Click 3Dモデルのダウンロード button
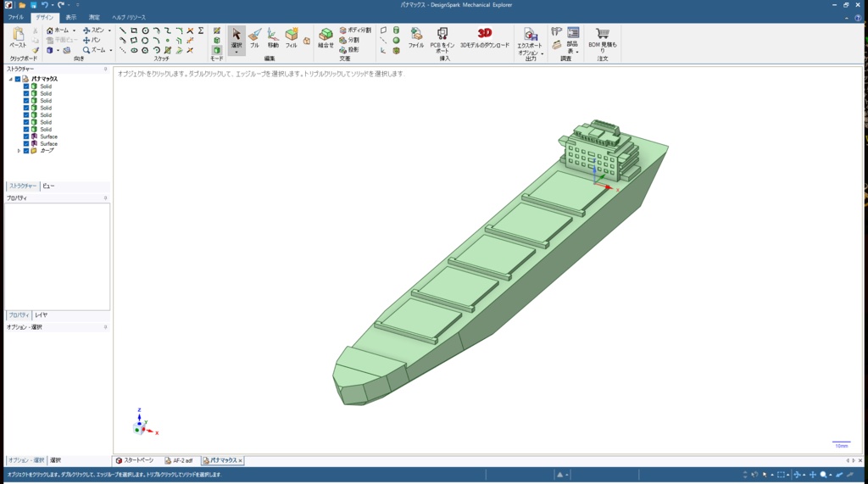The image size is (868, 484). (x=484, y=38)
